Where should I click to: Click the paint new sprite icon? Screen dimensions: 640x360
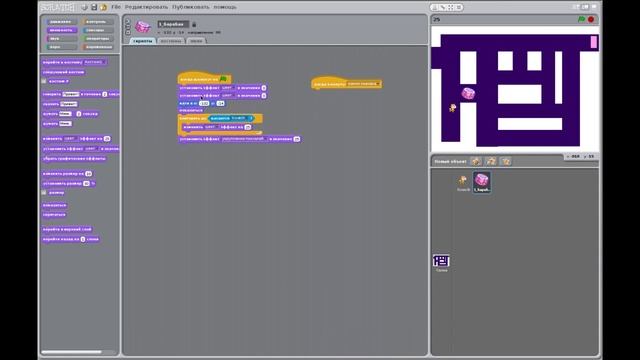[476, 161]
